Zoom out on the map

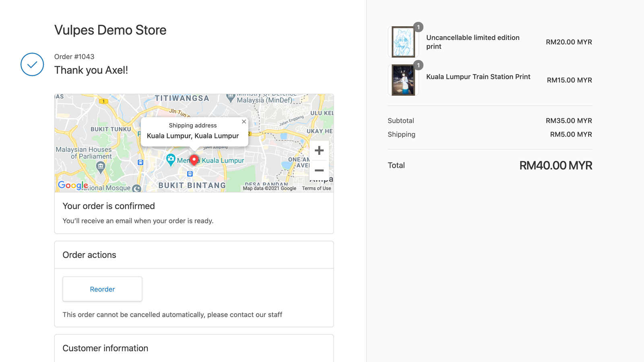319,171
